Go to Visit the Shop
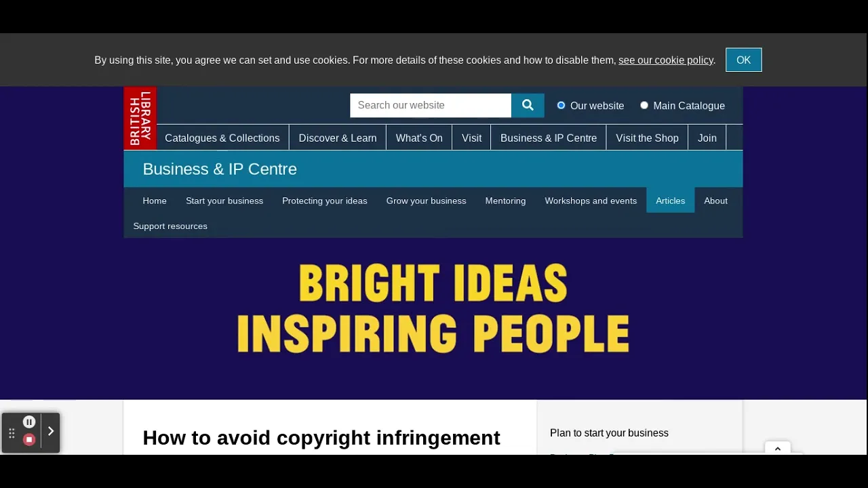868x488 pixels. coord(647,138)
